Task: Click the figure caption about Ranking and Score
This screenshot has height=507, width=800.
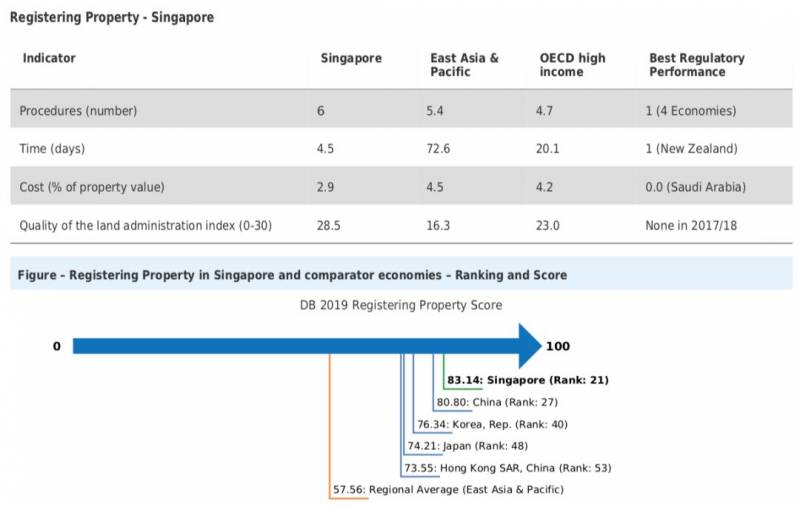Action: [293, 275]
